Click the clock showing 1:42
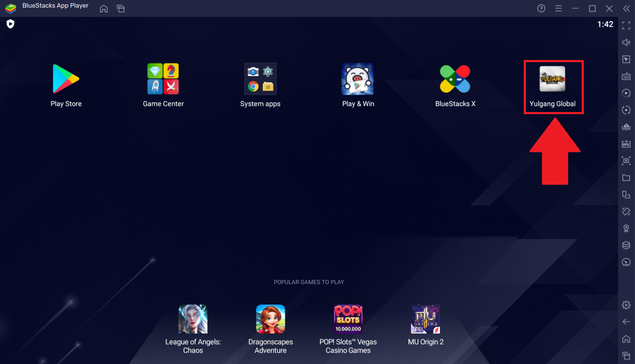Viewport: 635px width, 364px height. (605, 24)
